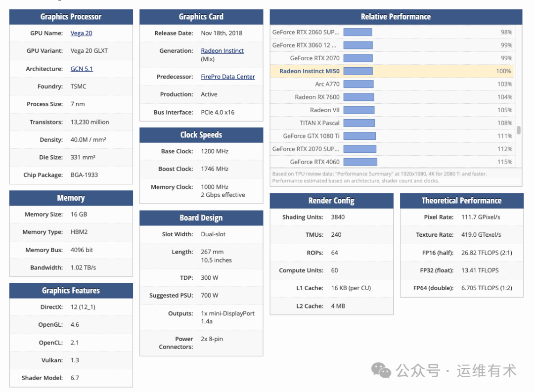This screenshot has height=392, width=534.
Task: Click the 1.02 TB/s bandwidth value
Action: (83, 268)
